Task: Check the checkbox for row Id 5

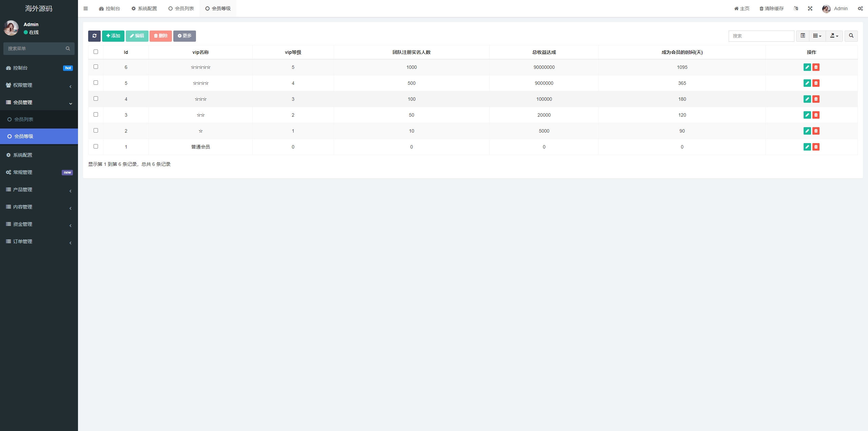Action: click(96, 83)
